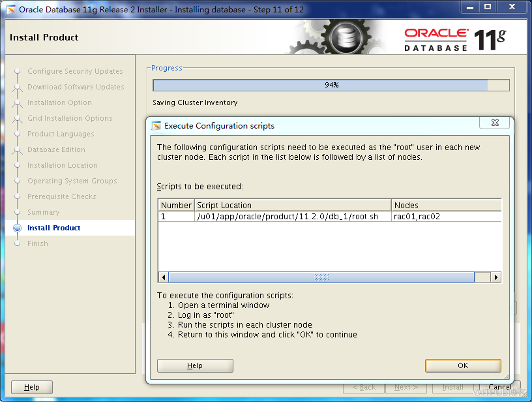Click the horizontal scrollbar thumb in scripts table
Screen dimensions: 532x402
[321, 277]
